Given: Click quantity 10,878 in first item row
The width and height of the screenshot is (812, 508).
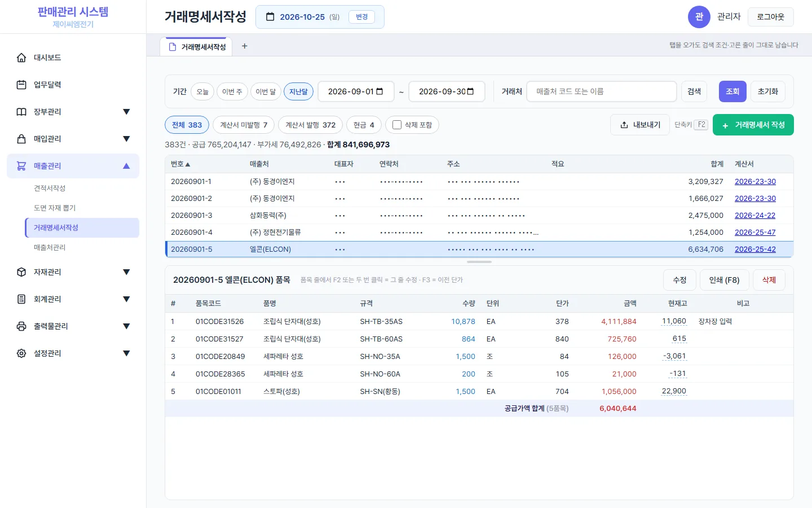Looking at the screenshot, I should [463, 321].
